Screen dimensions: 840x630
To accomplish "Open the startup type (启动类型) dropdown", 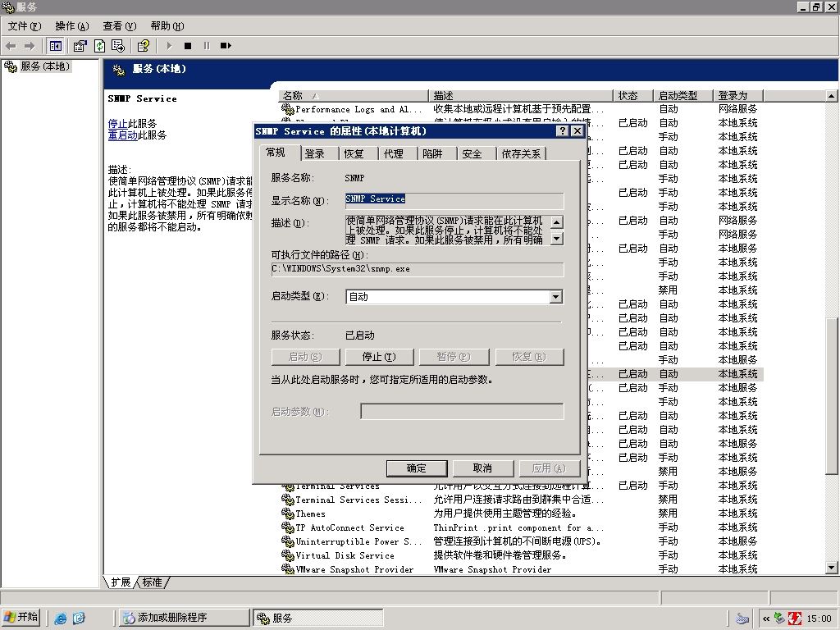I will coord(556,296).
